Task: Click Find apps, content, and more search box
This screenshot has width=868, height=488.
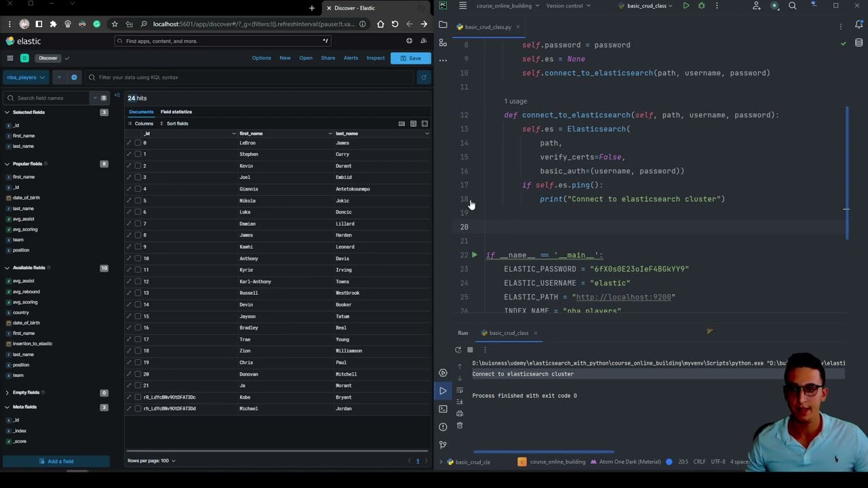Action: click(224, 41)
